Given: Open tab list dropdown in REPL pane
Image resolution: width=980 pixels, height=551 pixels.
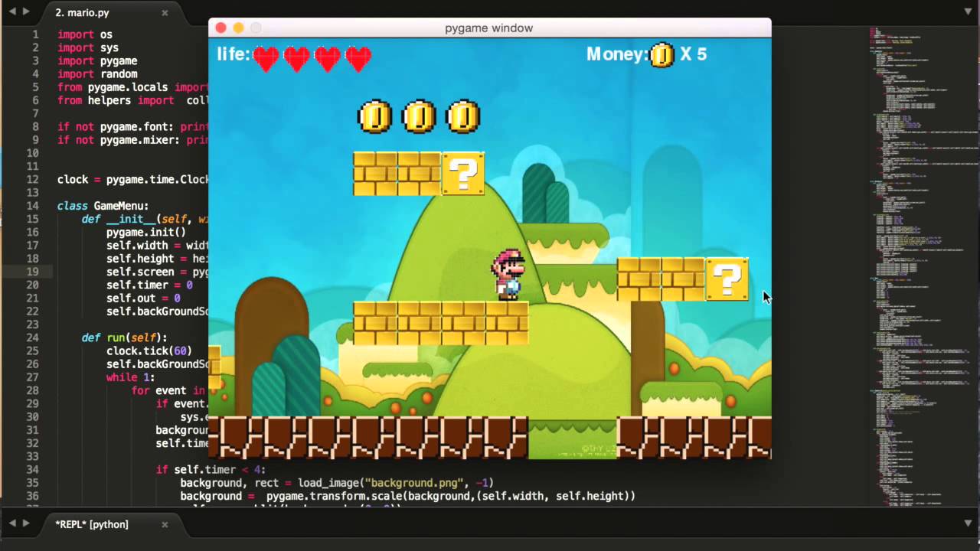Looking at the screenshot, I should (968, 523).
